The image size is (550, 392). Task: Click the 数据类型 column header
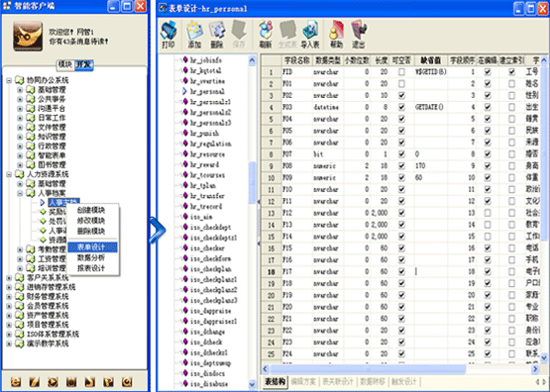tap(328, 60)
